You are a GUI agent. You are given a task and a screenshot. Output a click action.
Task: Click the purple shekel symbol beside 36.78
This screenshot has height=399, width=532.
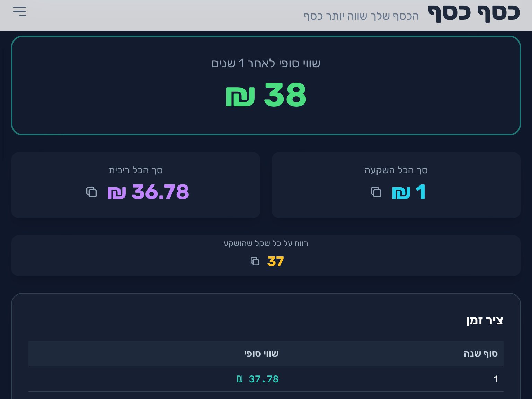(x=117, y=192)
